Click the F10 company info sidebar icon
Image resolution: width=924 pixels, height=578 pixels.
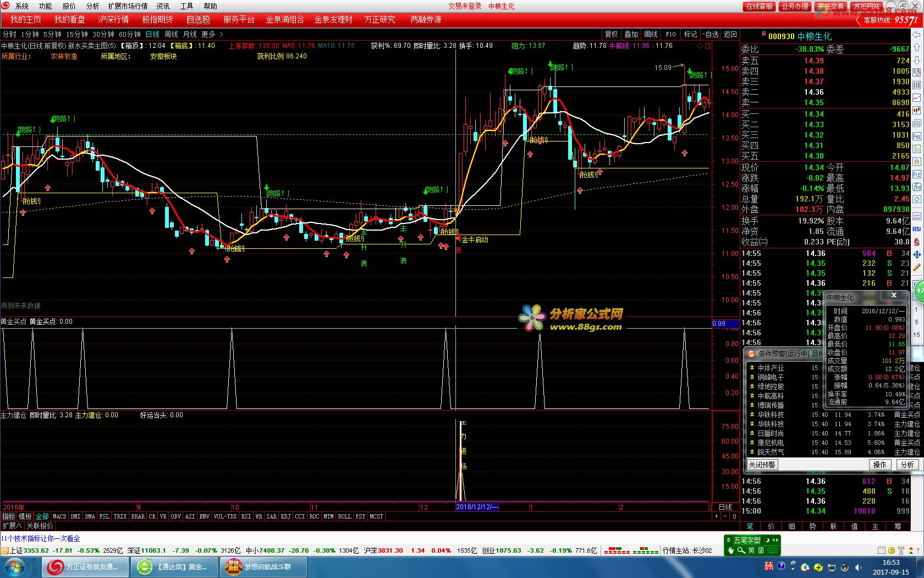coord(916,135)
